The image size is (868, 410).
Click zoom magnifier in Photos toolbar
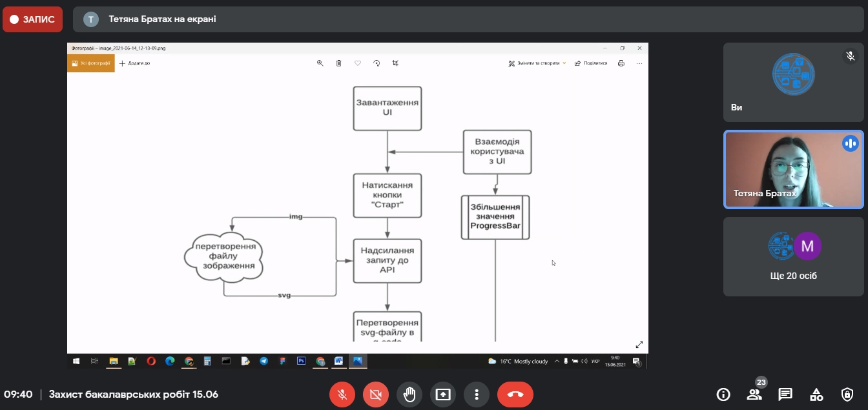tap(320, 63)
